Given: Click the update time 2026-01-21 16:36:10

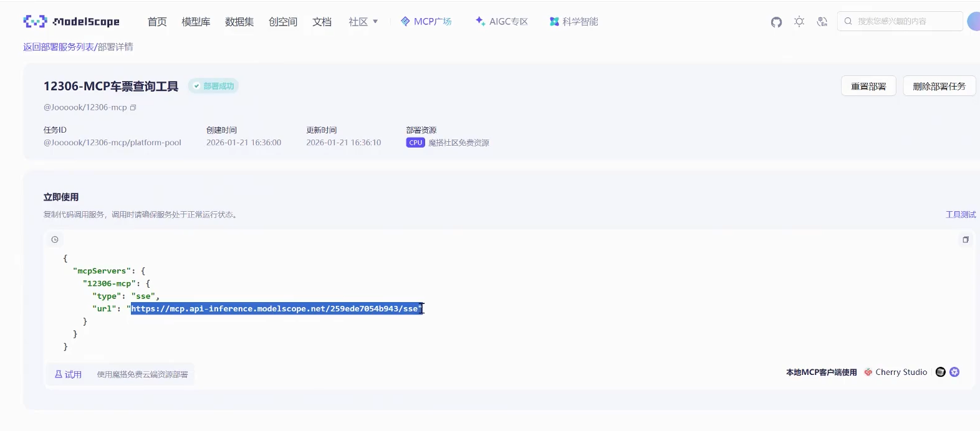Looking at the screenshot, I should 343,143.
